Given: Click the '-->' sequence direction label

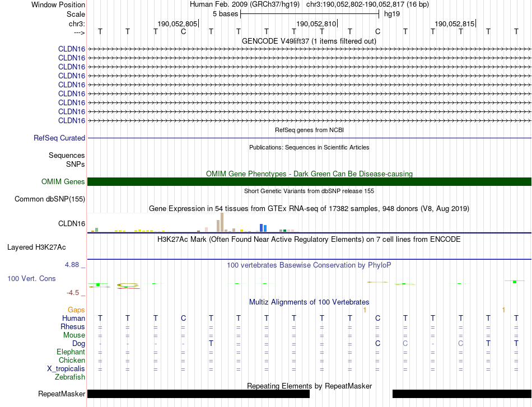Looking at the screenshot, I should (79, 32).
